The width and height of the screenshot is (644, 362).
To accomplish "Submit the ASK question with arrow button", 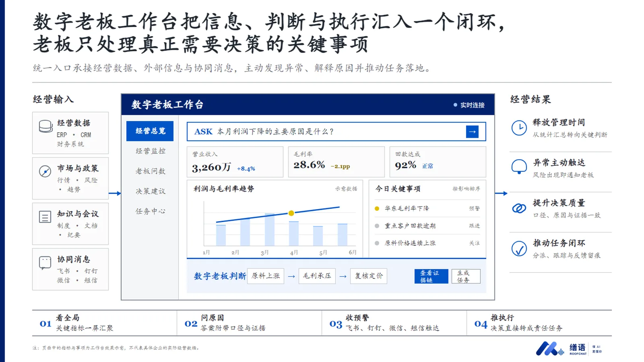I will [x=472, y=132].
